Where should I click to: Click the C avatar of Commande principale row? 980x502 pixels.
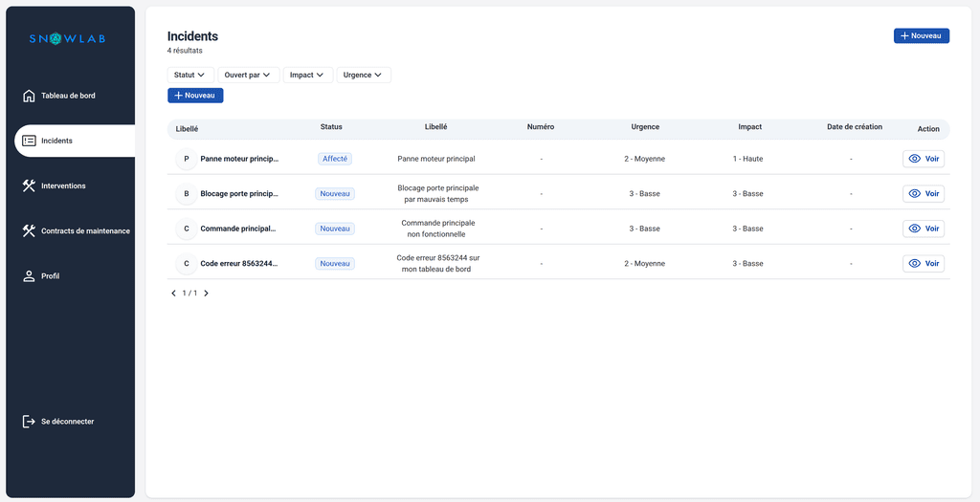click(187, 229)
